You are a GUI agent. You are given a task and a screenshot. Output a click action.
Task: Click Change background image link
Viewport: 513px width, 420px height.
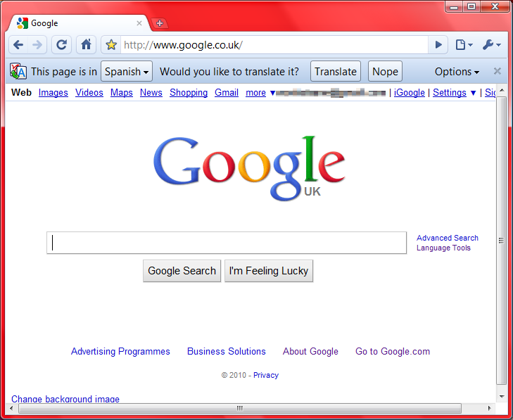coord(65,399)
